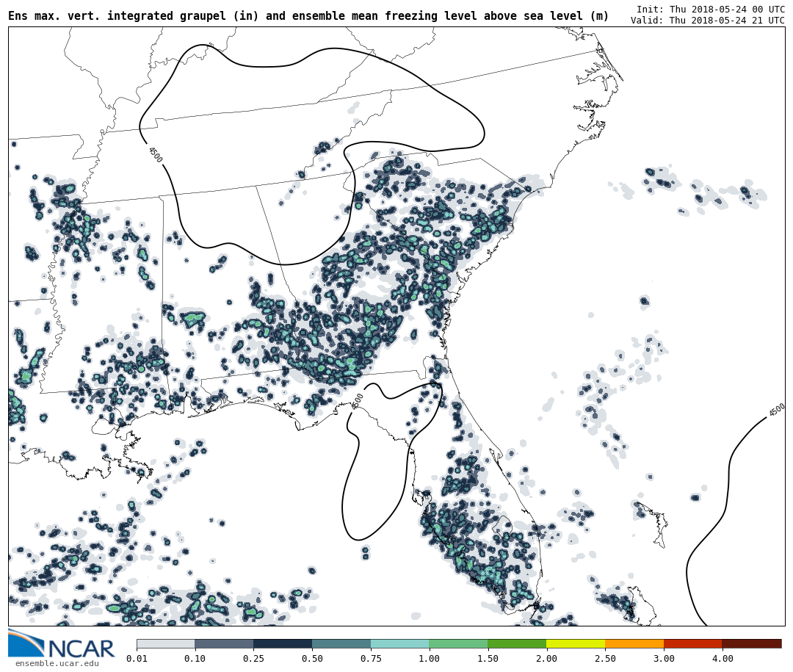793x672 pixels.
Task: Click the 0.01 tick label under colorbar
Action: click(137, 659)
